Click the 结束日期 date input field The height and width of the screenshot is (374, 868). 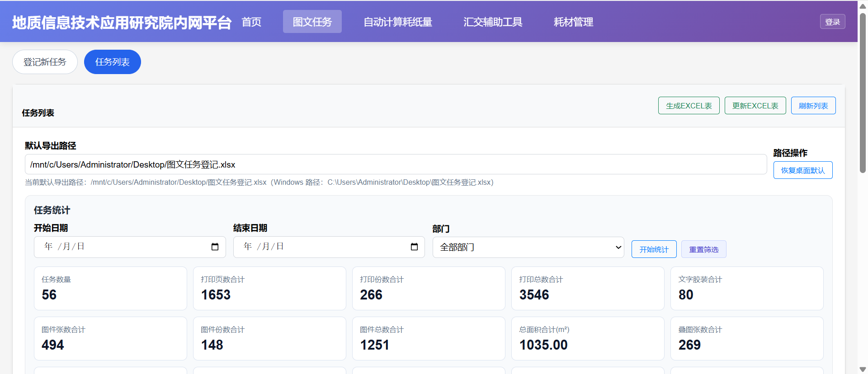pyautogui.click(x=329, y=247)
